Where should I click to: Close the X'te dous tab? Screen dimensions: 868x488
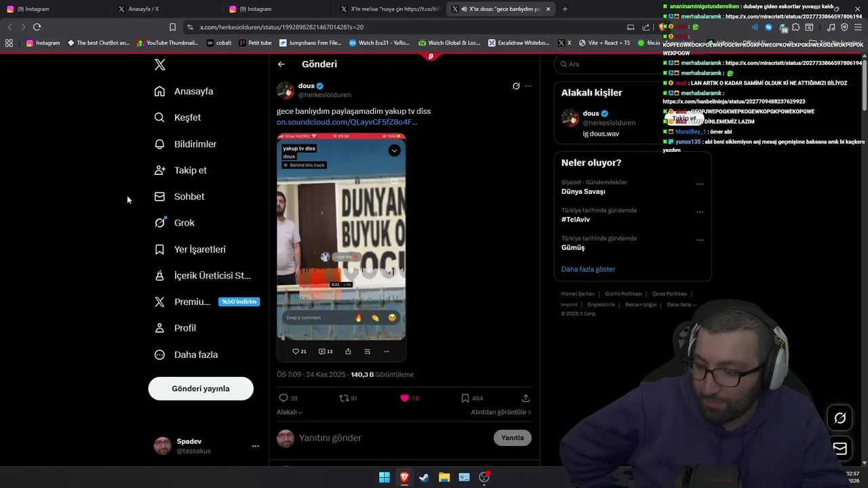(x=548, y=9)
